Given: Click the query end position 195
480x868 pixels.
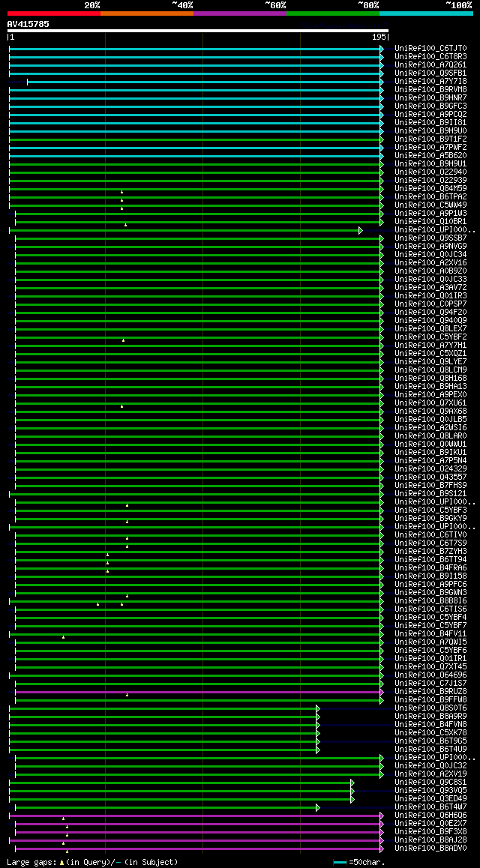Looking at the screenshot, I should tap(379, 37).
